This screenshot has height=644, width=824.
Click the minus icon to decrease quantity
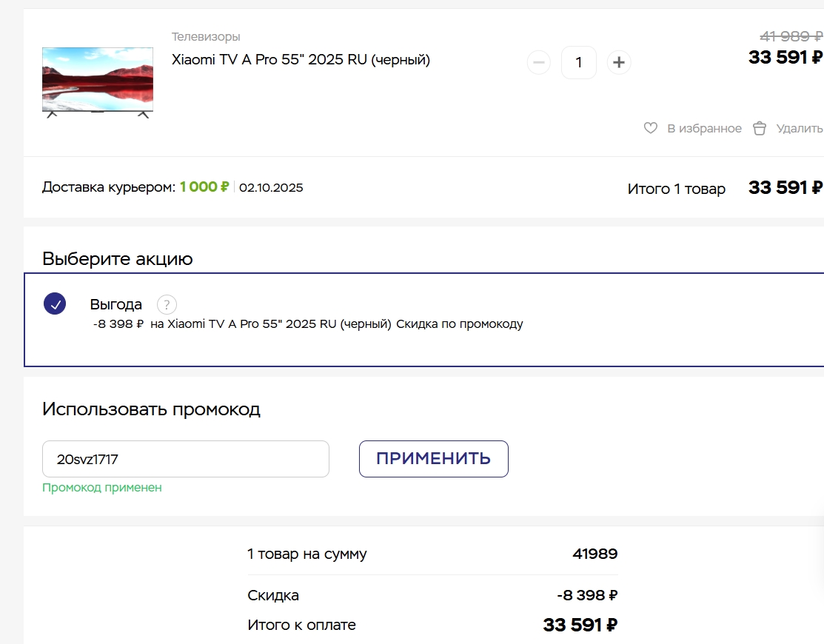539,62
